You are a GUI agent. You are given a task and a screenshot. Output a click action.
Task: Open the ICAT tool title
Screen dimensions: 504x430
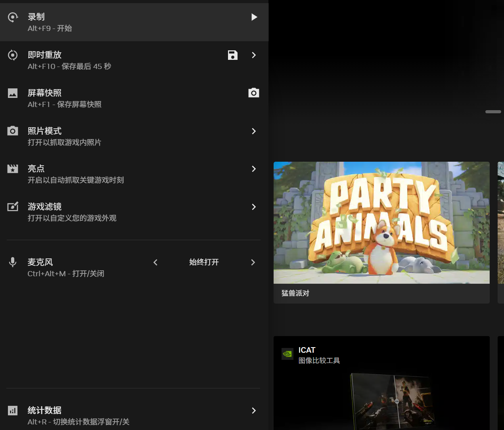(307, 350)
